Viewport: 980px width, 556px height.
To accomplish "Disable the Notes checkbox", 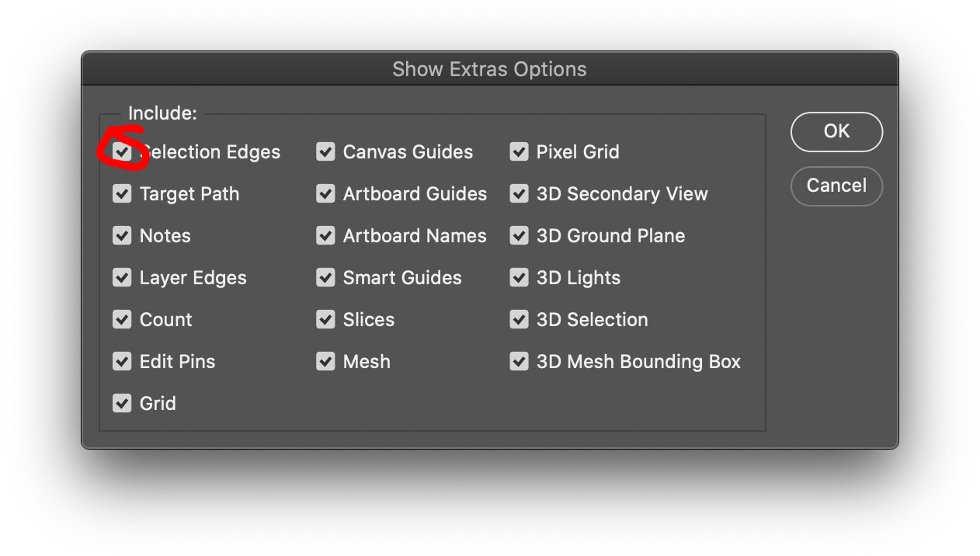I will 122,235.
